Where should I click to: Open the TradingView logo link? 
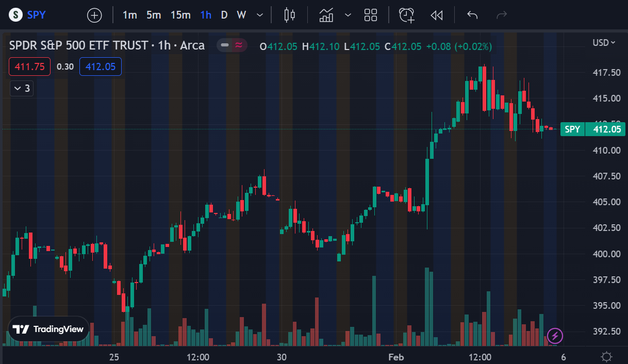(48, 329)
